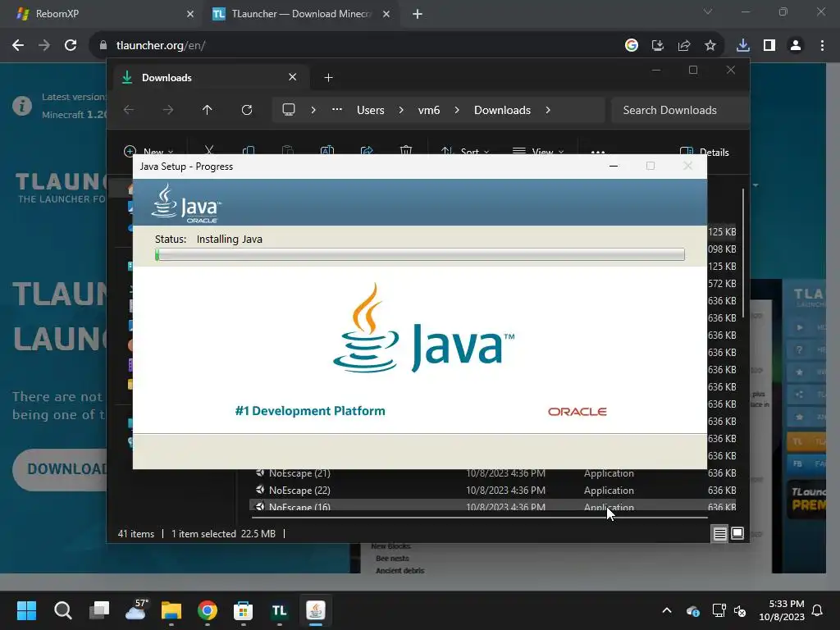Expand chevron after Downloads in breadcrumb
Viewport: 840px width, 630px height.
[547, 110]
